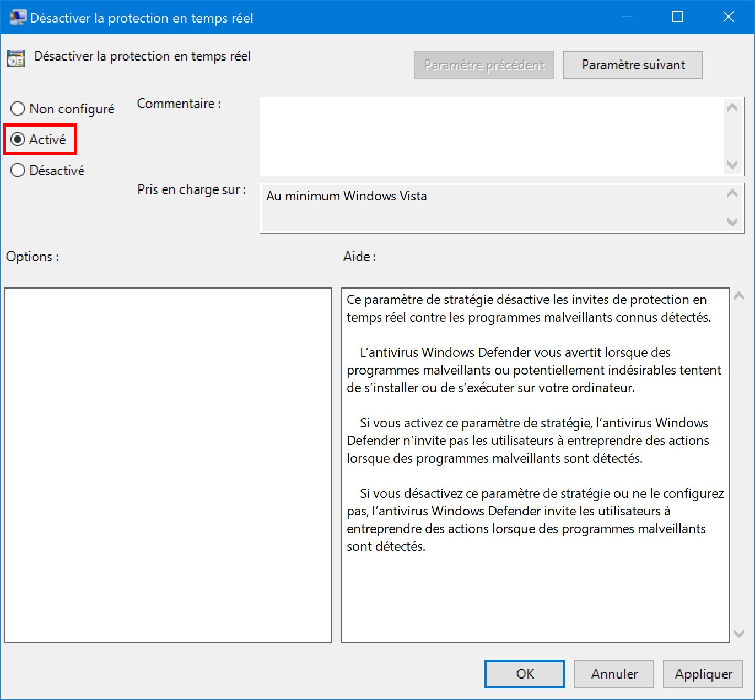The height and width of the screenshot is (700, 755).
Task: Click 'Au minimum Windows Vista' text
Action: click(347, 196)
